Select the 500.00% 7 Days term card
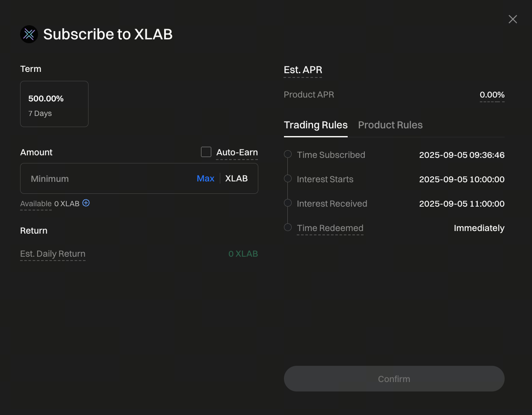 click(x=54, y=104)
